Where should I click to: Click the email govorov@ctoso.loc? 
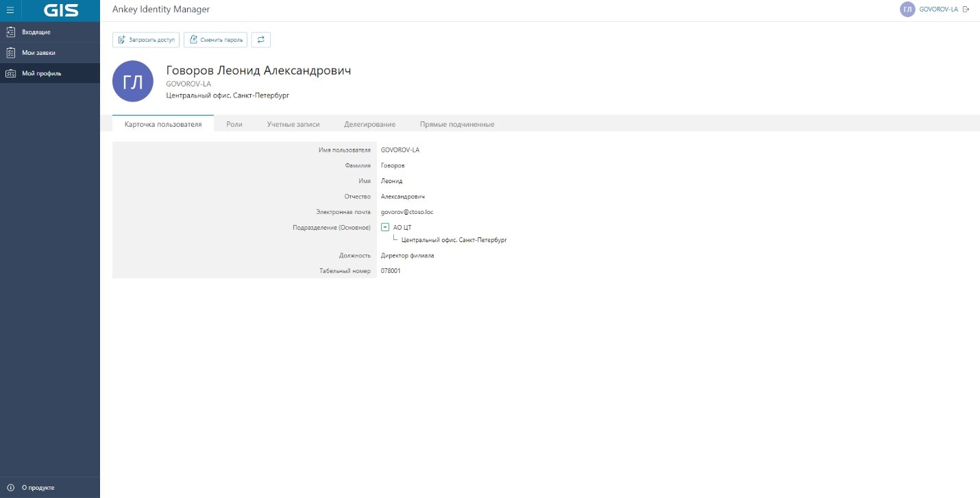407,213
